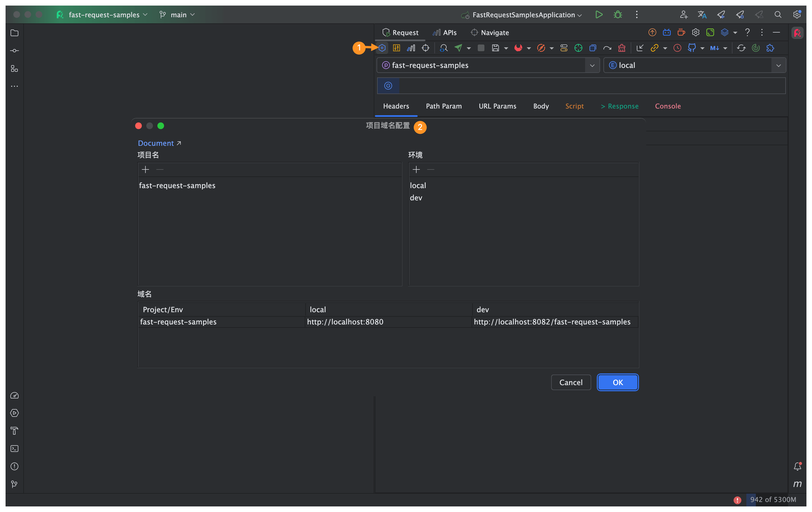This screenshot has height=512, width=812.
Task: Open the red clock history icon
Action: click(677, 48)
